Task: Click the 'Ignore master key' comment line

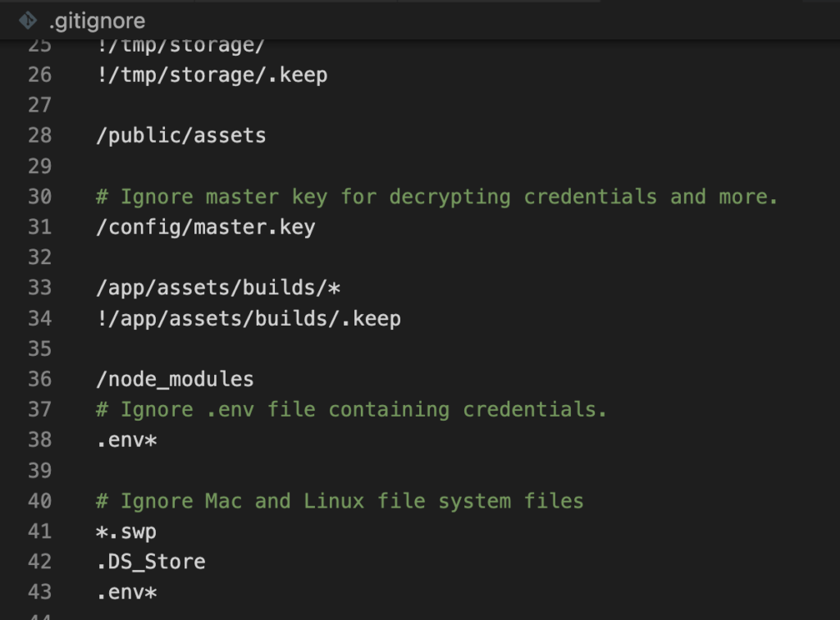Action: (x=436, y=197)
